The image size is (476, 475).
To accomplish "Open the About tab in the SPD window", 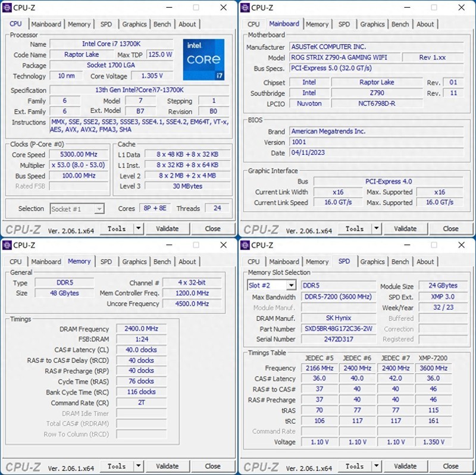I will (x=425, y=261).
